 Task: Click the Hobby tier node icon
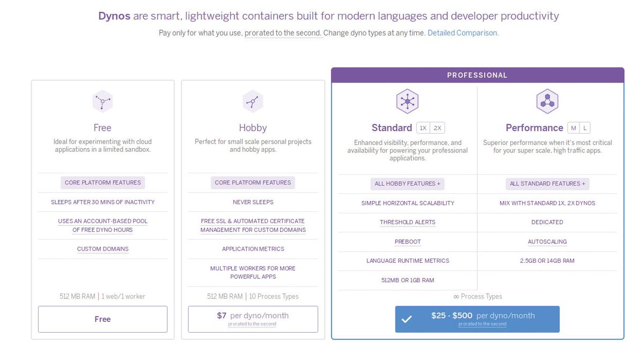click(253, 101)
